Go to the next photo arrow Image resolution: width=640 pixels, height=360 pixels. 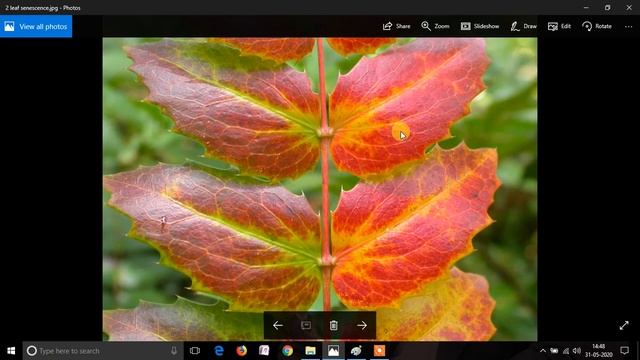coord(362,325)
